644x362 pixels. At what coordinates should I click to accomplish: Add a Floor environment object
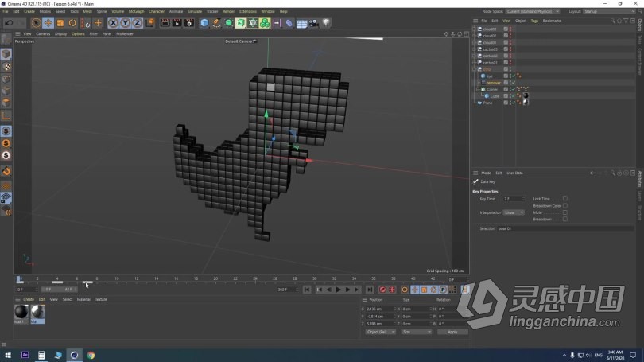click(x=301, y=23)
